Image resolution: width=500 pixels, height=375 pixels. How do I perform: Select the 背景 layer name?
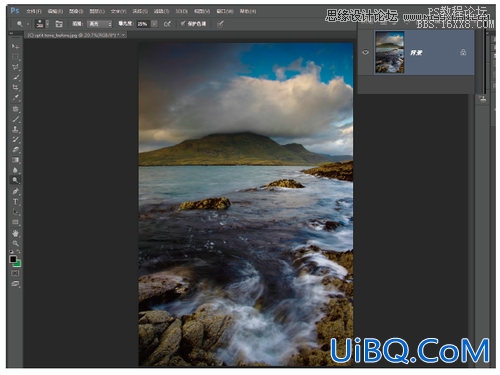(416, 52)
